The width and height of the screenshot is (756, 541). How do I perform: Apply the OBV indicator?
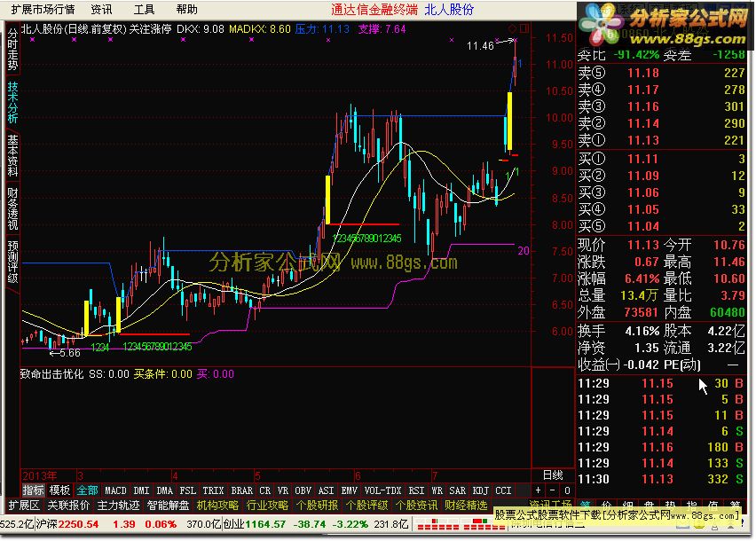[303, 490]
